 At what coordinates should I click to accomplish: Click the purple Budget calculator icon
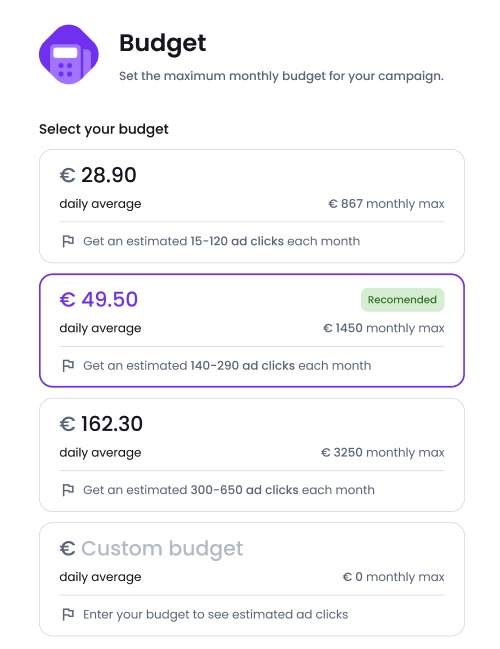69,54
